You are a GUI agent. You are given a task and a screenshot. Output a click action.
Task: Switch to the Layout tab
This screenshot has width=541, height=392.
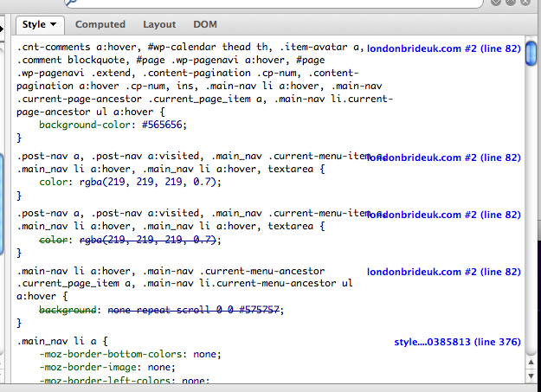(x=159, y=24)
